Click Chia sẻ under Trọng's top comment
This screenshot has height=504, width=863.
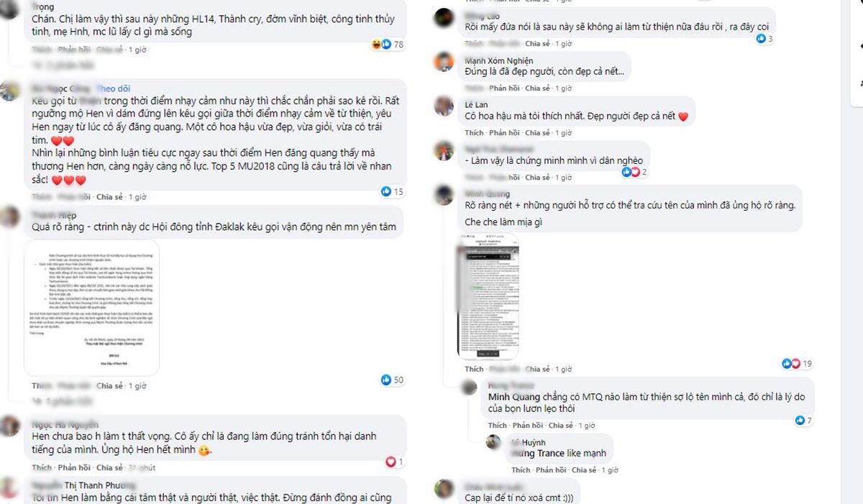click(x=109, y=50)
